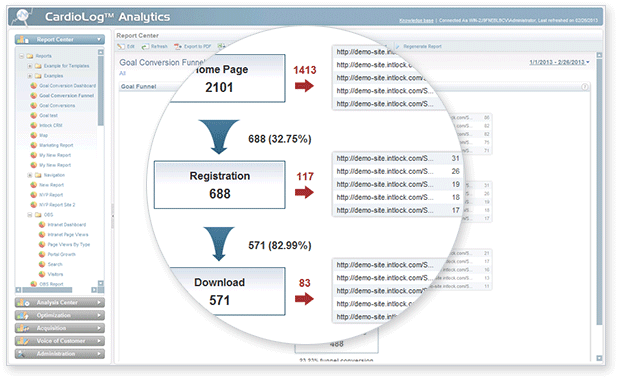This screenshot has width=618, height=379.
Task: Select the Reports folder icon
Action: [x=30, y=56]
